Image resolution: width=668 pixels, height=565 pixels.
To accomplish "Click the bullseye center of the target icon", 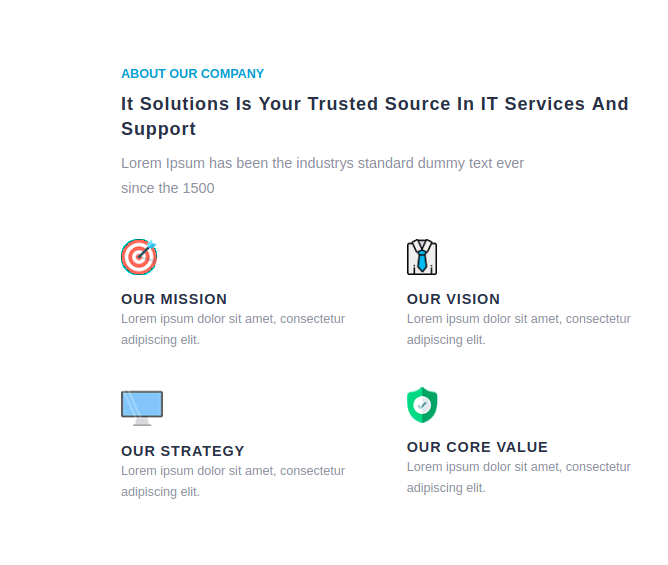I will (x=138, y=258).
